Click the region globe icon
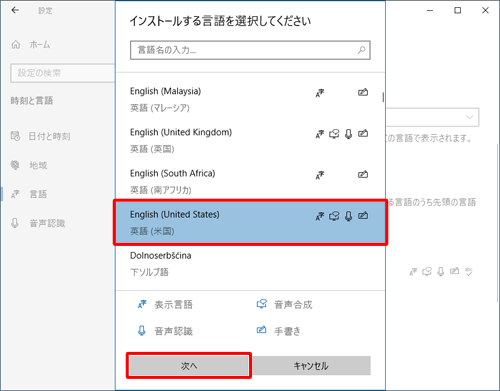 [x=15, y=165]
